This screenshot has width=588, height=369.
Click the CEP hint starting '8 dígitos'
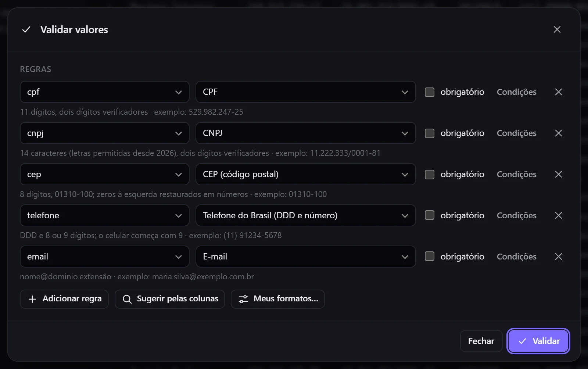click(x=173, y=194)
